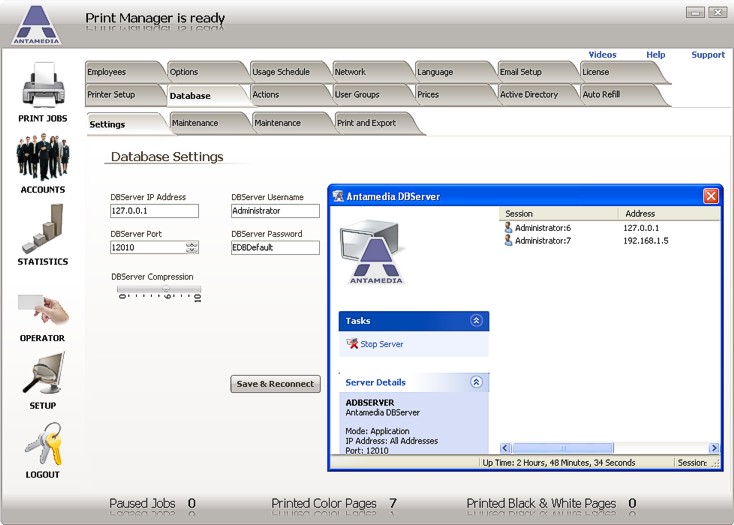Click the 127.0.0.1 session address cell

point(641,228)
